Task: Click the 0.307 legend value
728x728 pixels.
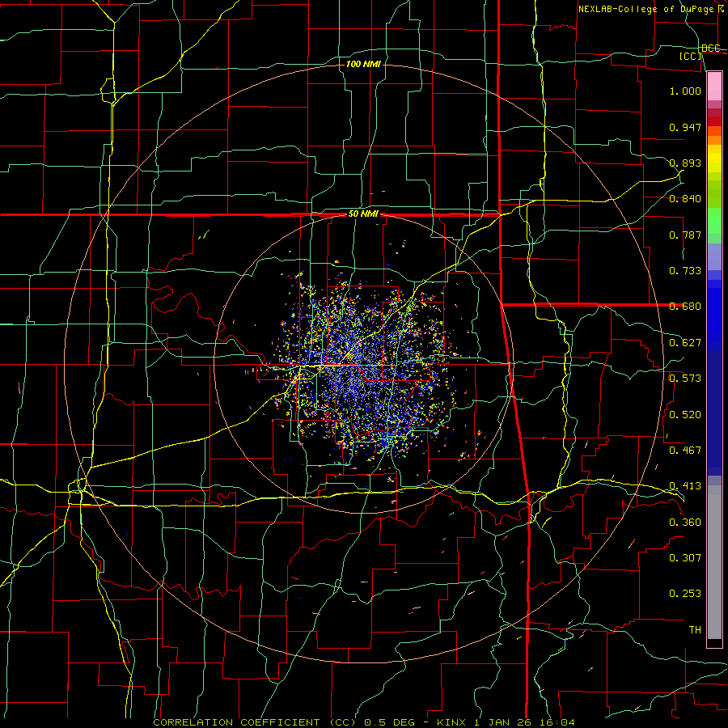Action: coord(685,558)
